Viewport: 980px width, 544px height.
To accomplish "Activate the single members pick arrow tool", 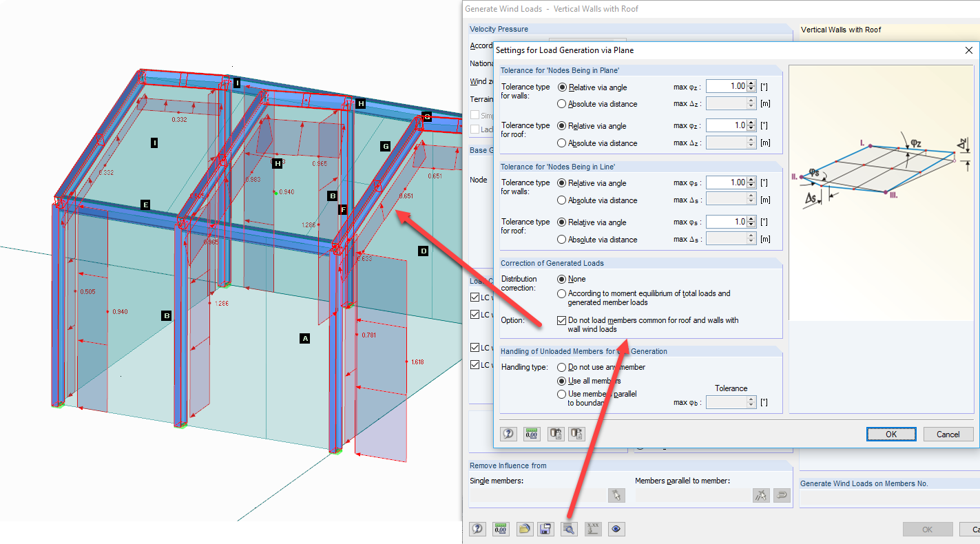I will click(616, 494).
